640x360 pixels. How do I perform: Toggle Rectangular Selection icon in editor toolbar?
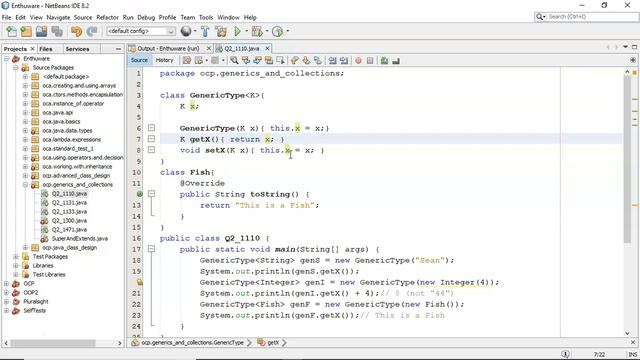(x=280, y=60)
